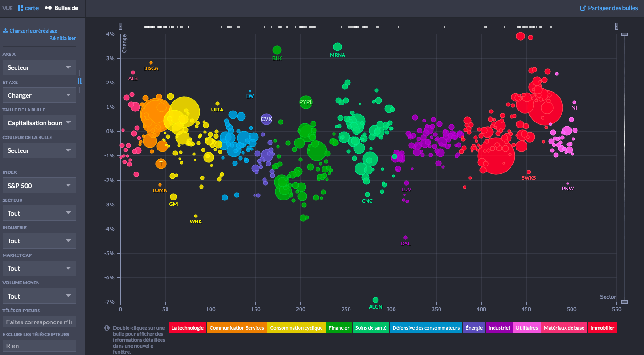Screen dimensions: 644x355
Task: Click the right handle of the top range slider
Action: [616, 27]
